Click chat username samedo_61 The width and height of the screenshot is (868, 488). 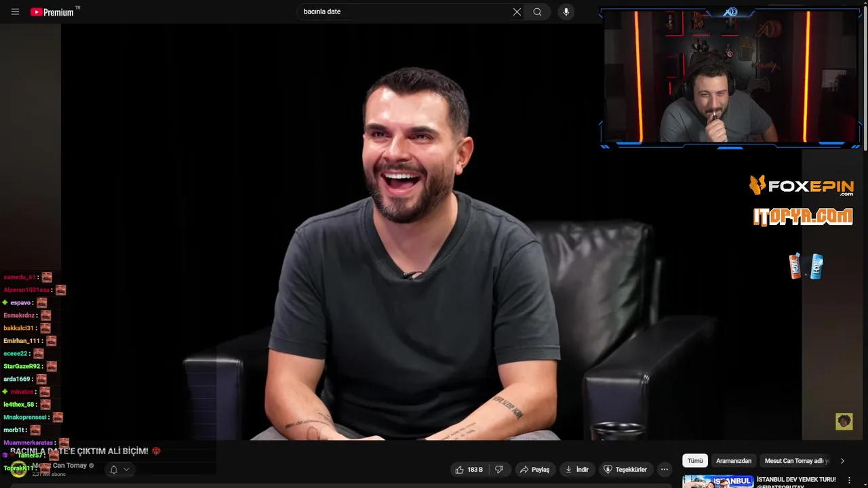(x=19, y=277)
